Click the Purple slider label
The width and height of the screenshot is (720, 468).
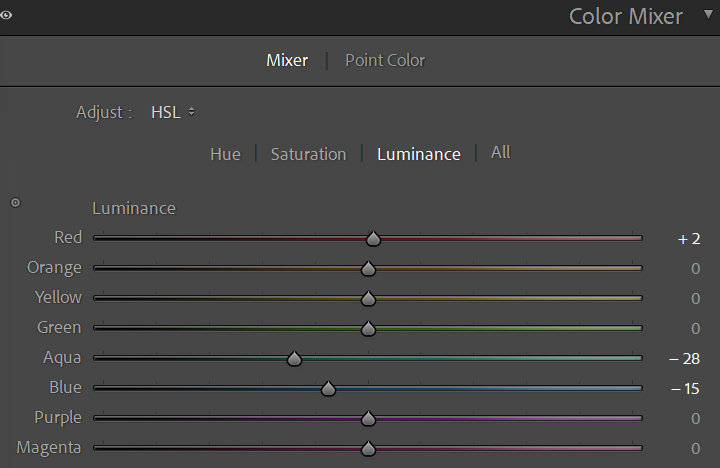[58, 418]
